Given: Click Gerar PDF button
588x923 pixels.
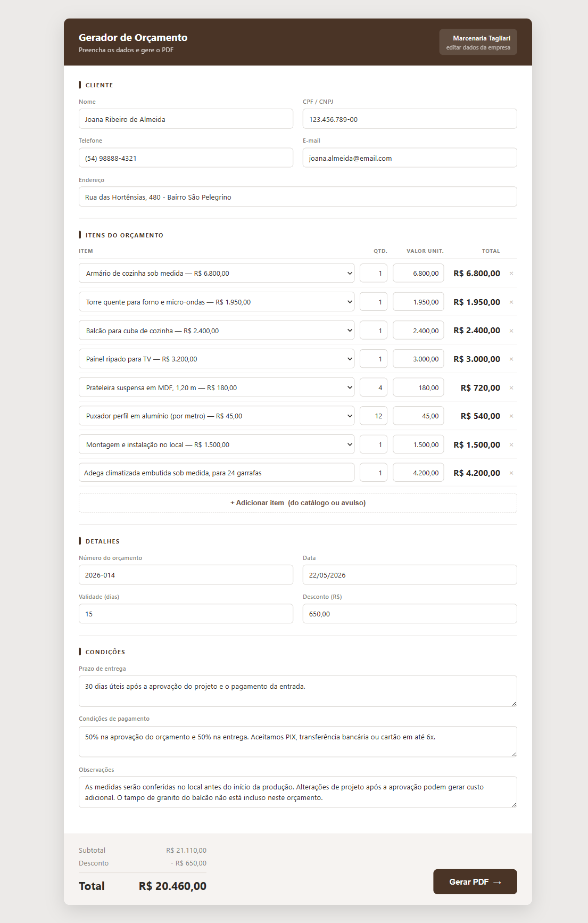Looking at the screenshot, I should tap(475, 881).
